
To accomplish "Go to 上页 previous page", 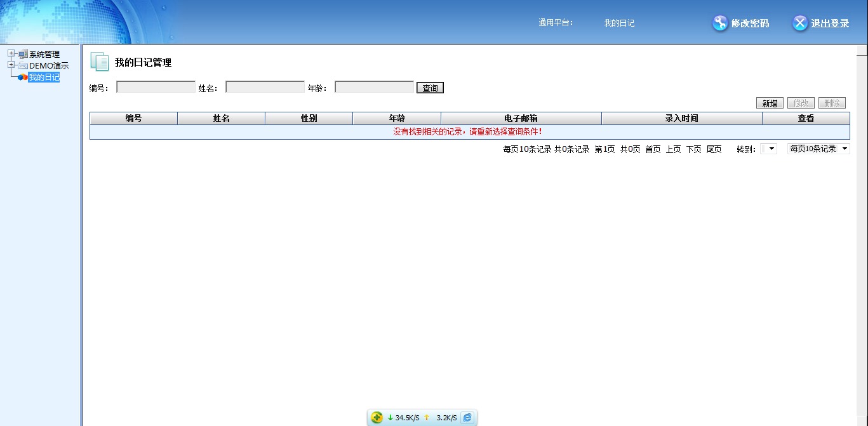I will point(673,149).
